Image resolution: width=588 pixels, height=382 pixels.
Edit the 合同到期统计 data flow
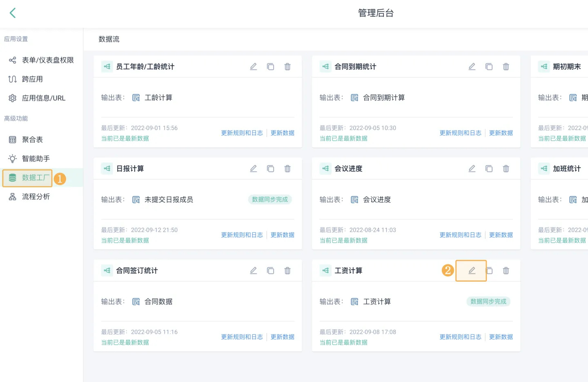pyautogui.click(x=472, y=67)
